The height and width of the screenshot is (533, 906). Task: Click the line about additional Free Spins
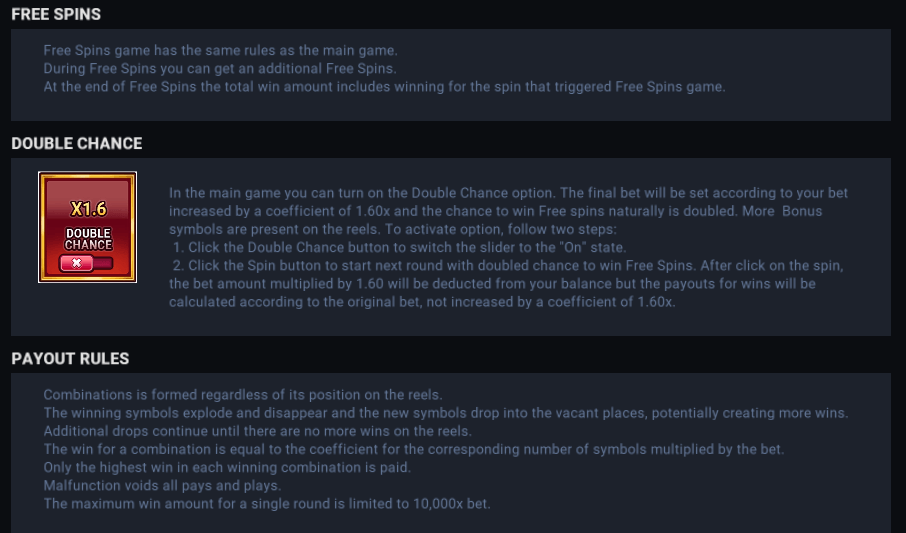(220, 68)
